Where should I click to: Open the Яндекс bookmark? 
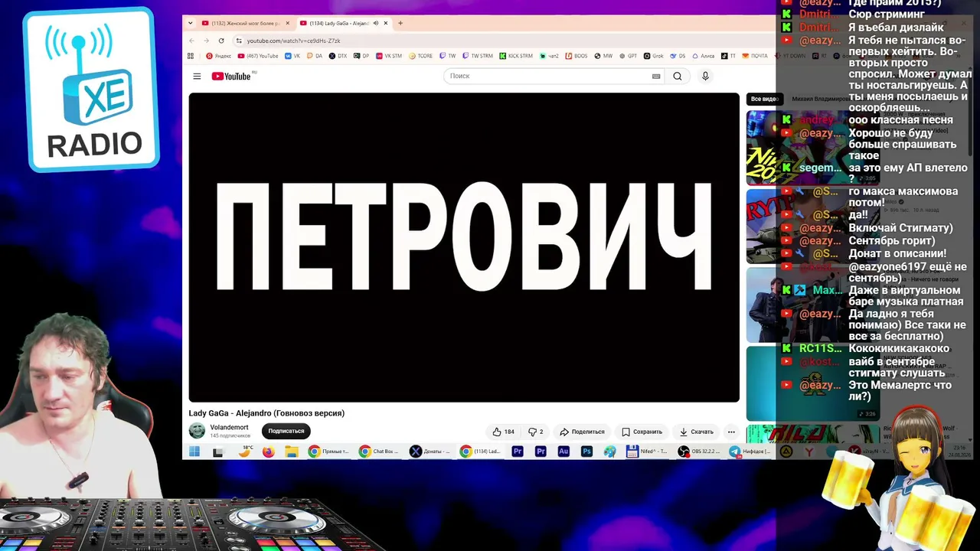pos(218,56)
